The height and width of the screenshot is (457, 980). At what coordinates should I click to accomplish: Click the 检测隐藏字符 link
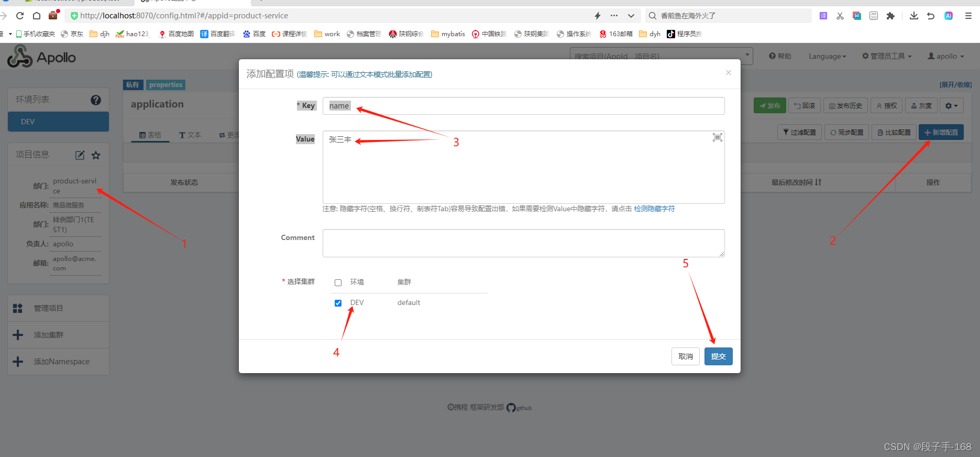(x=654, y=209)
